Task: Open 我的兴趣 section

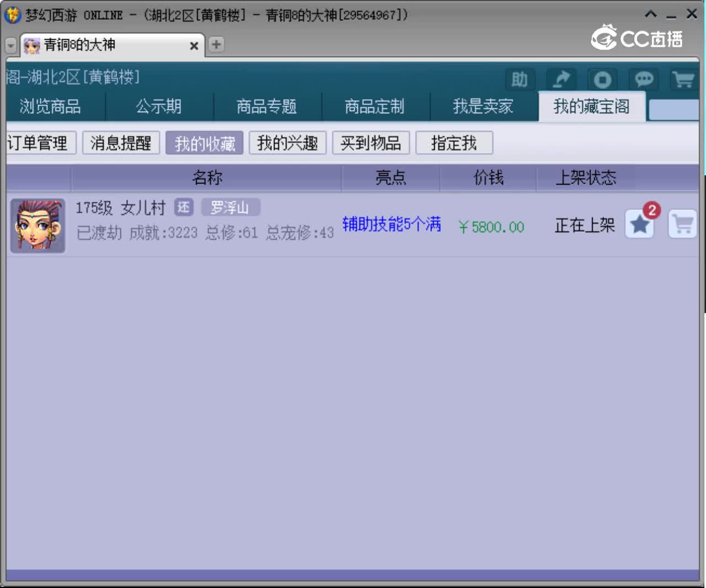Action: [x=288, y=143]
